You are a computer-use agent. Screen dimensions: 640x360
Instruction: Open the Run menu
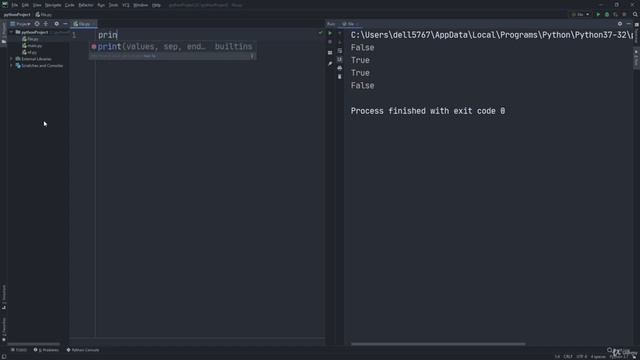click(x=101, y=5)
